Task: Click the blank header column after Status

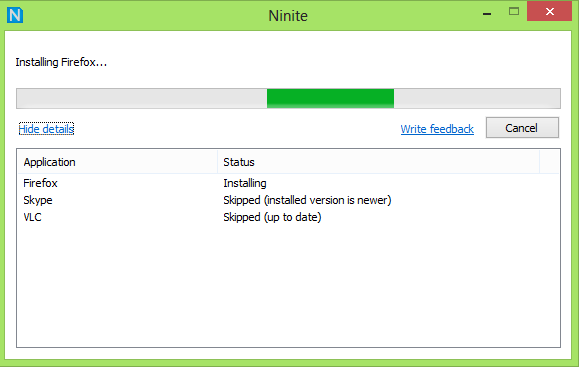Action: click(x=549, y=162)
